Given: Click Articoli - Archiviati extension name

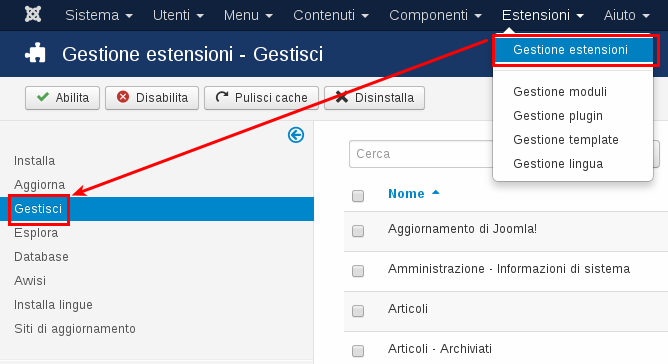Looking at the screenshot, I should click(x=440, y=349).
